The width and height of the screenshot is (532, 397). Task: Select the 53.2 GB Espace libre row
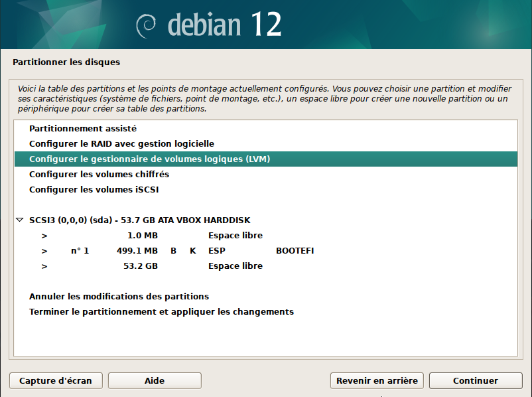point(266,266)
